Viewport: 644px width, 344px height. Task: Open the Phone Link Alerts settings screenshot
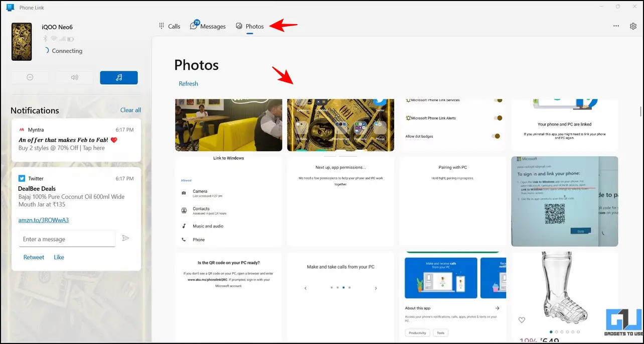pyautogui.click(x=453, y=125)
